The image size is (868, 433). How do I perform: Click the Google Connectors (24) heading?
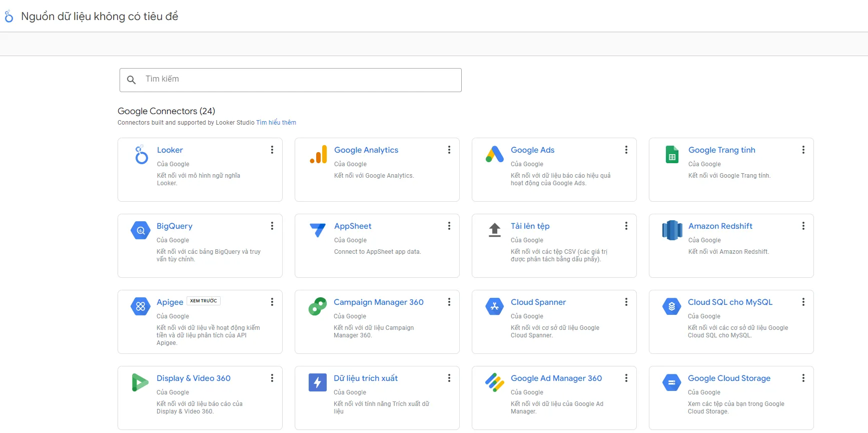(166, 111)
